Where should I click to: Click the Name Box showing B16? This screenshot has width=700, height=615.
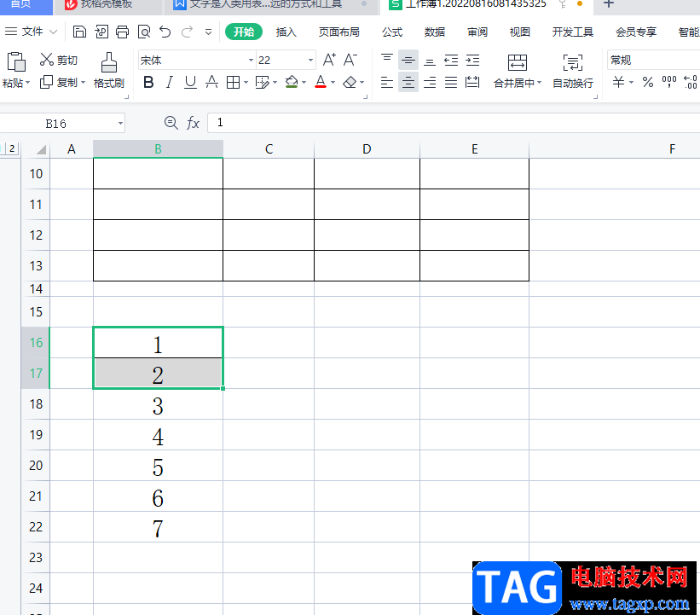point(56,124)
